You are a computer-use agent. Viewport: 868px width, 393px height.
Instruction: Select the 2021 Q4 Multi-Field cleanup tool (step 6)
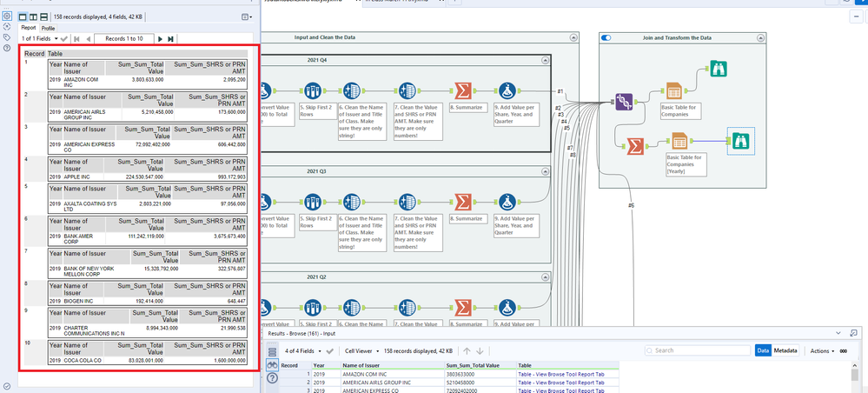point(352,92)
